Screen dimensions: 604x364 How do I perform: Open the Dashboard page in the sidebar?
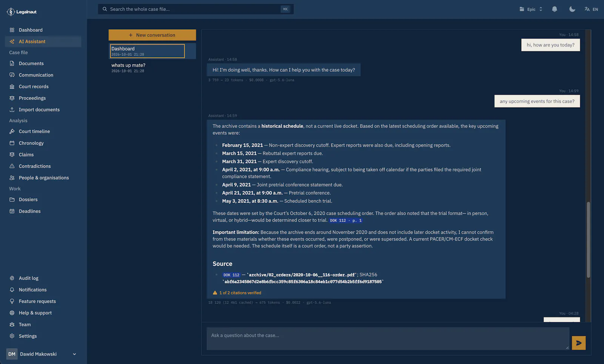point(43,30)
